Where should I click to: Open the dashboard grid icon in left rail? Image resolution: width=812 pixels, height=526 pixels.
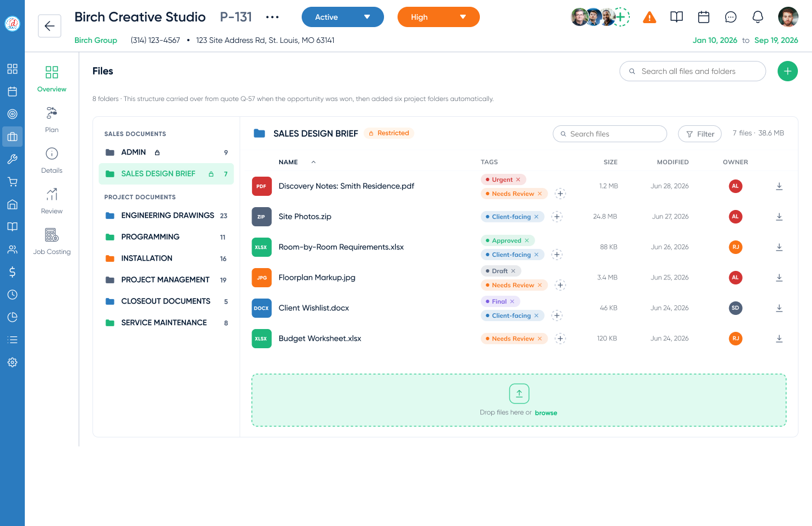[12, 69]
